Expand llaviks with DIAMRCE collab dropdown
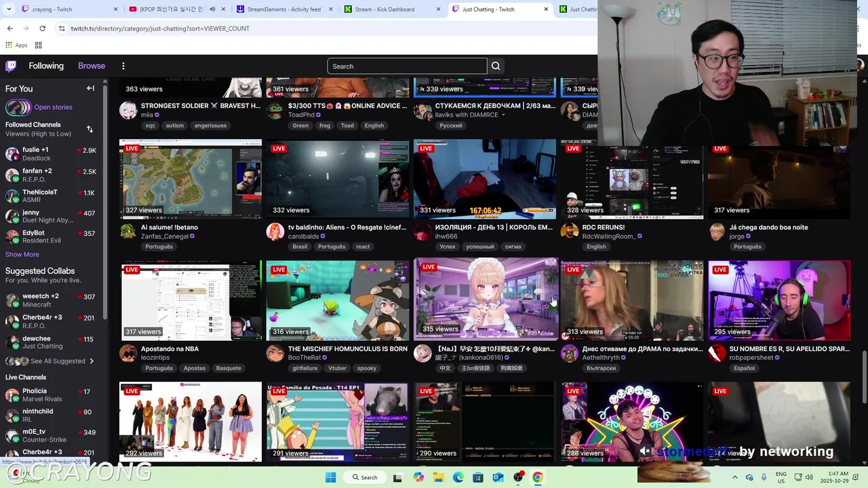This screenshot has height=488, width=868. click(503, 115)
